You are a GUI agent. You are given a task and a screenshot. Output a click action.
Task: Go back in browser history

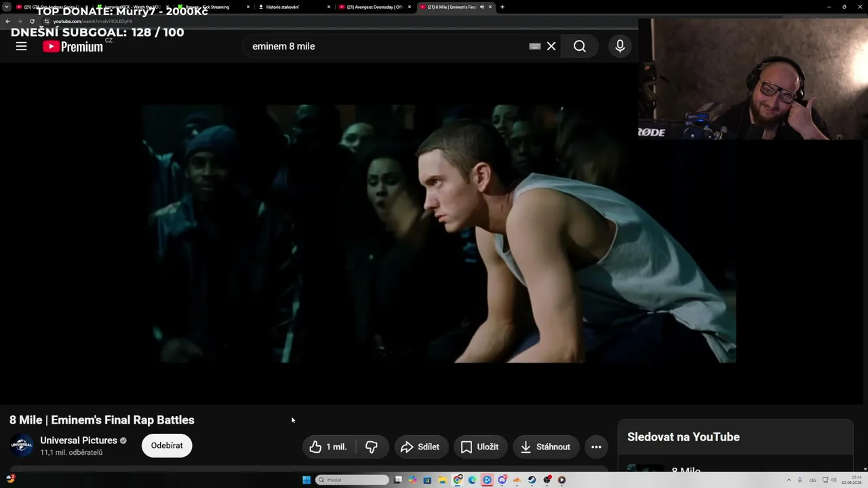[x=7, y=21]
